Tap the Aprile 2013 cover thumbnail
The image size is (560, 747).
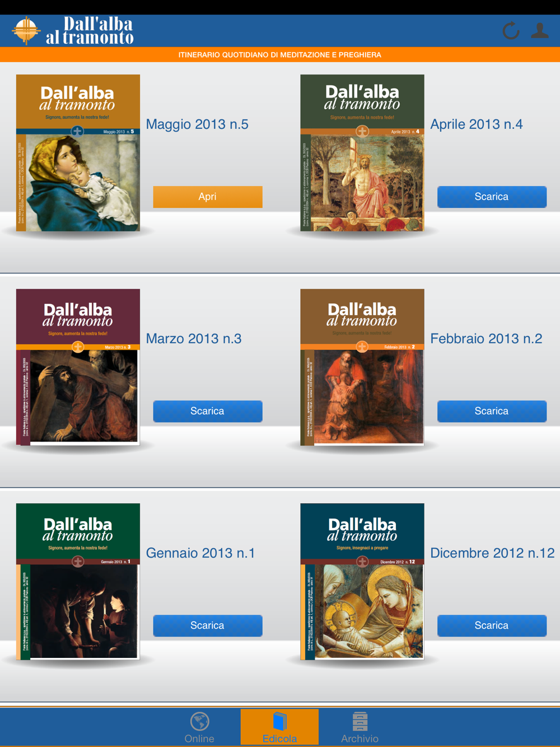click(362, 153)
